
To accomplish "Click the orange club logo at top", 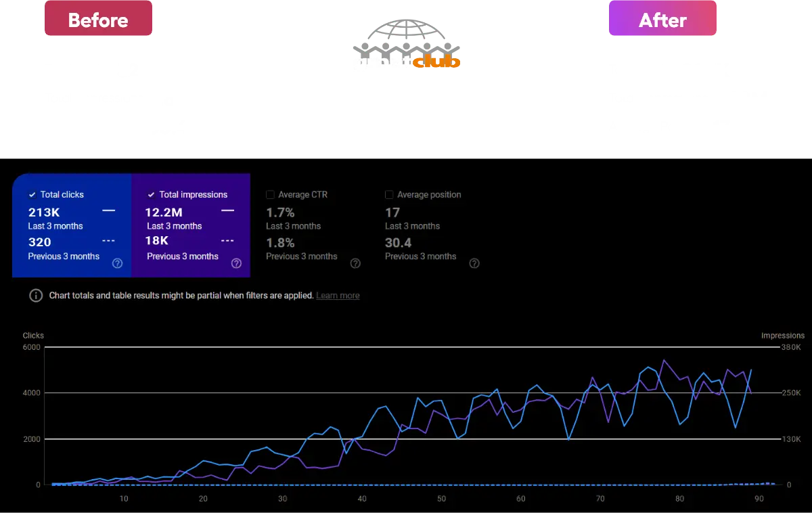I will pyautogui.click(x=436, y=62).
